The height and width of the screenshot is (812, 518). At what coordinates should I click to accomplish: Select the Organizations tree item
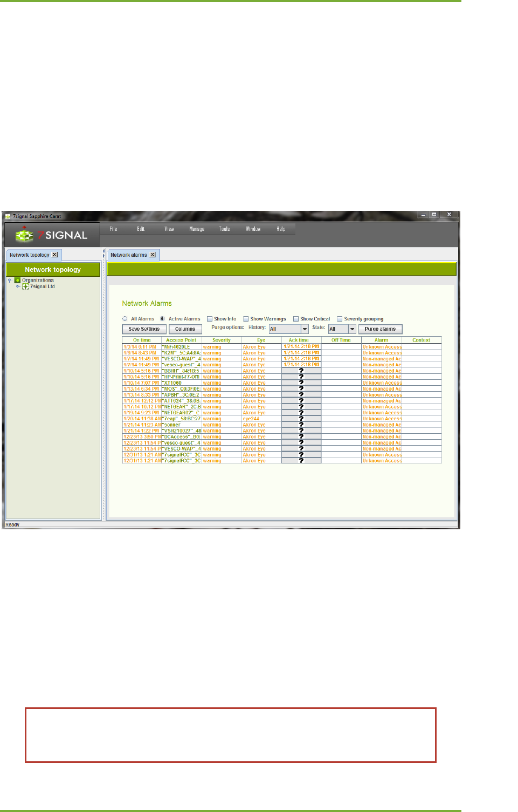(x=38, y=280)
